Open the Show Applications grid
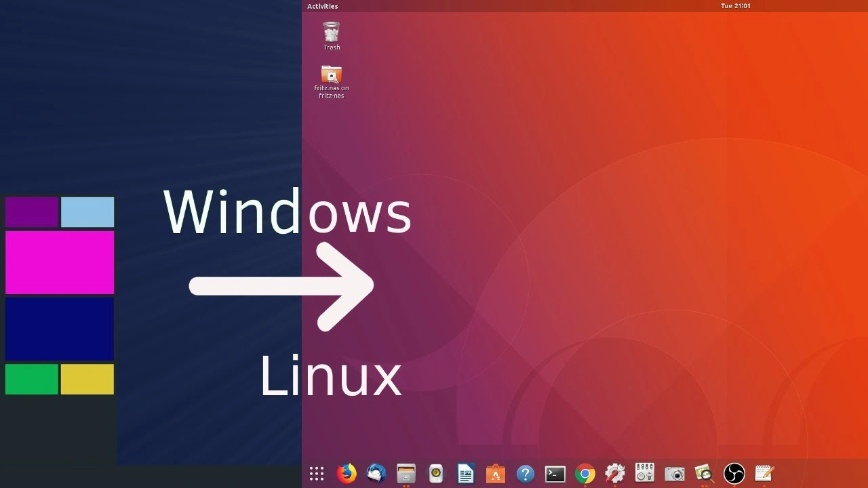The width and height of the screenshot is (868, 488). pyautogui.click(x=316, y=473)
